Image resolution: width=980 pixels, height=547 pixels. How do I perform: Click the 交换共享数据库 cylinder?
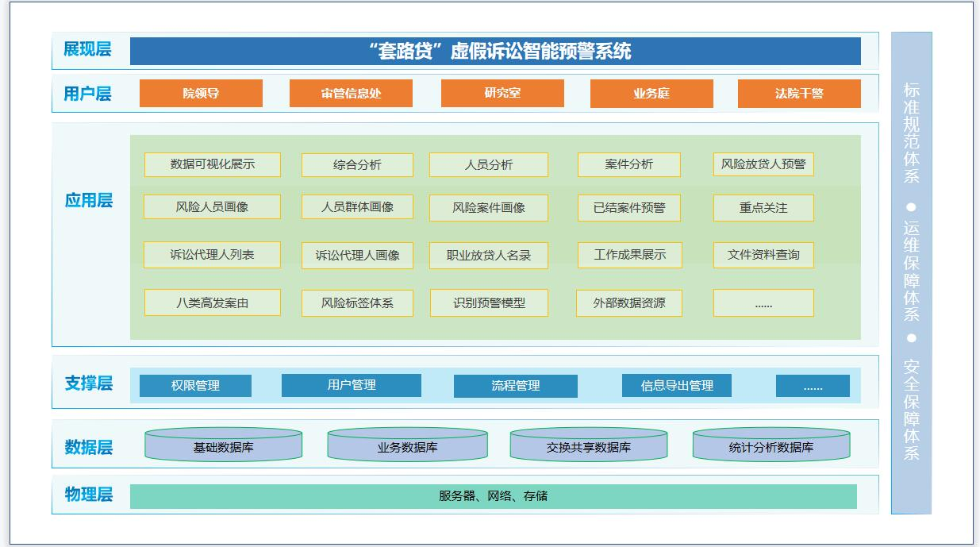588,446
